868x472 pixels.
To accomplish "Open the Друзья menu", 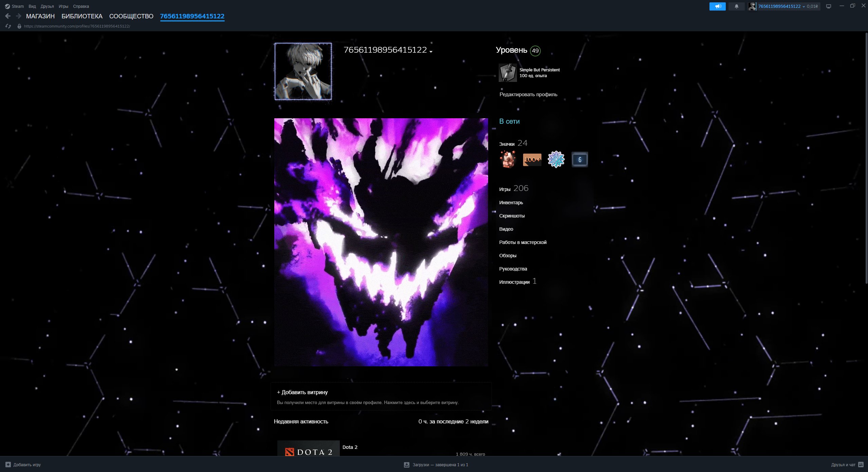I will (47, 6).
